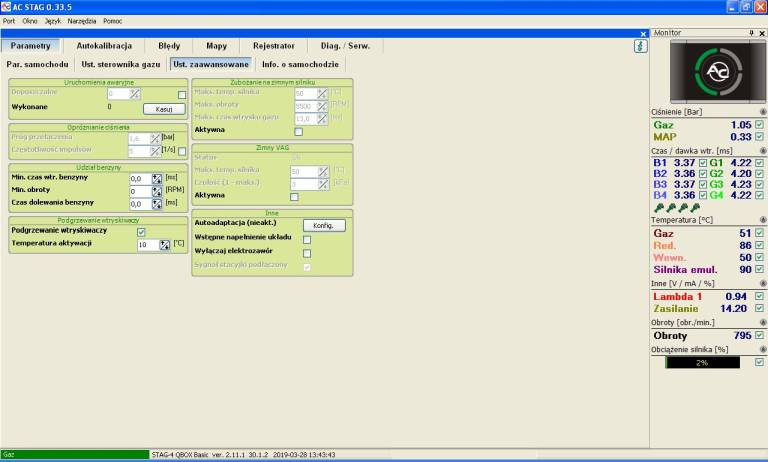
Task: Click the stepper for Temperatura aktywacji
Action: tap(165, 244)
